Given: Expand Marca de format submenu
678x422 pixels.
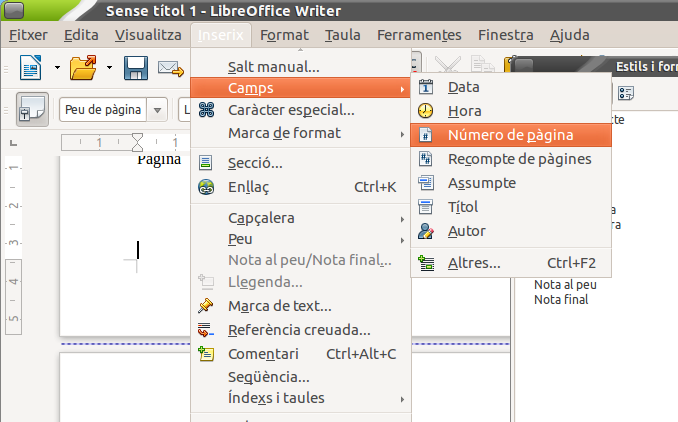Looking at the screenshot, I should pyautogui.click(x=301, y=133).
